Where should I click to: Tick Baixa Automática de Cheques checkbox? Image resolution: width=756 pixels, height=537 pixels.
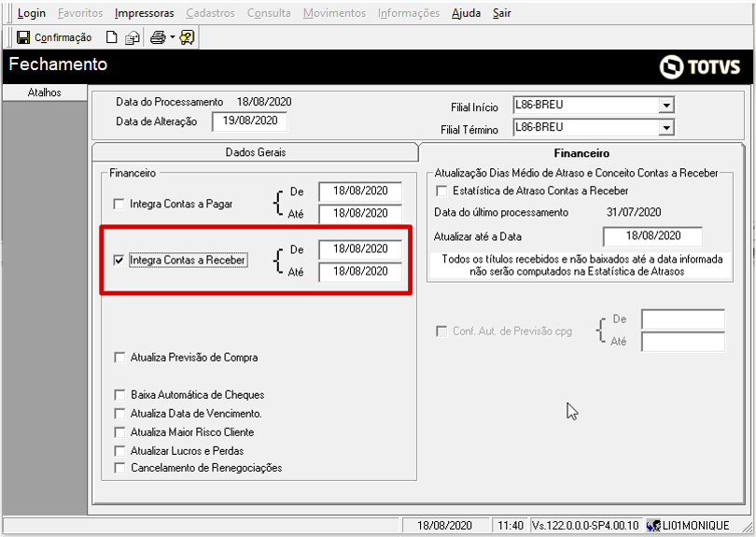point(119,395)
